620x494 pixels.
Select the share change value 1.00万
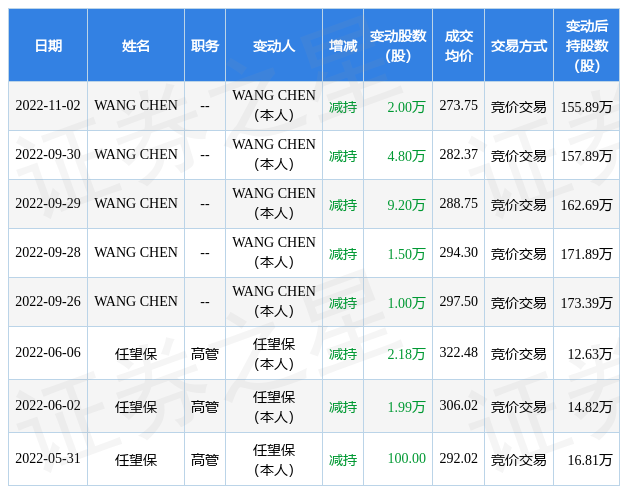[x=406, y=303]
